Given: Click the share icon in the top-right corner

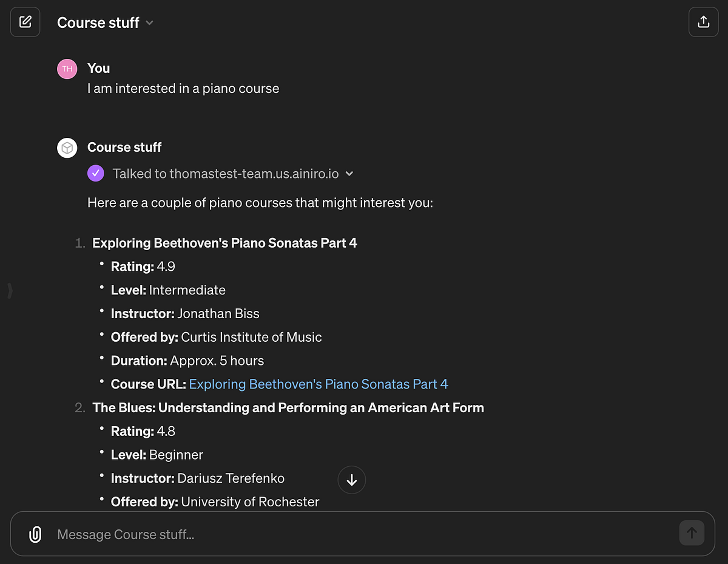Looking at the screenshot, I should (703, 22).
